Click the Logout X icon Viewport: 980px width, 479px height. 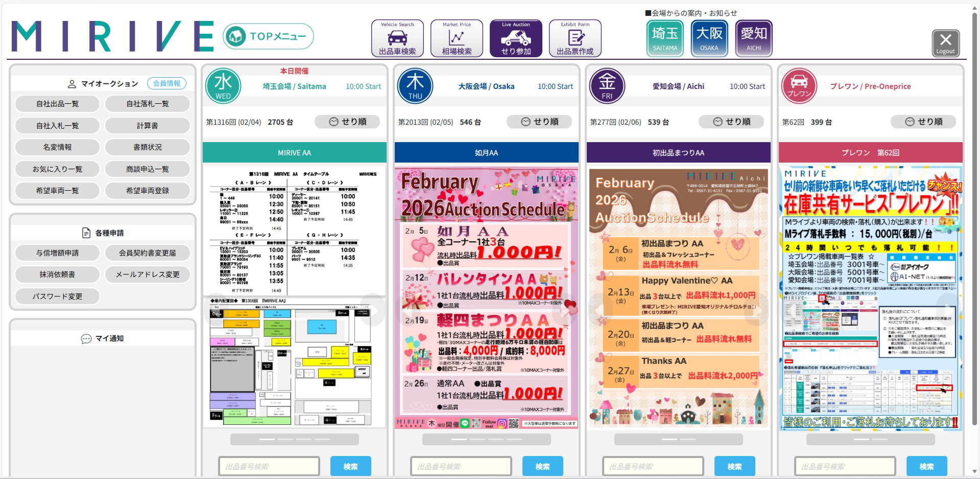click(945, 43)
